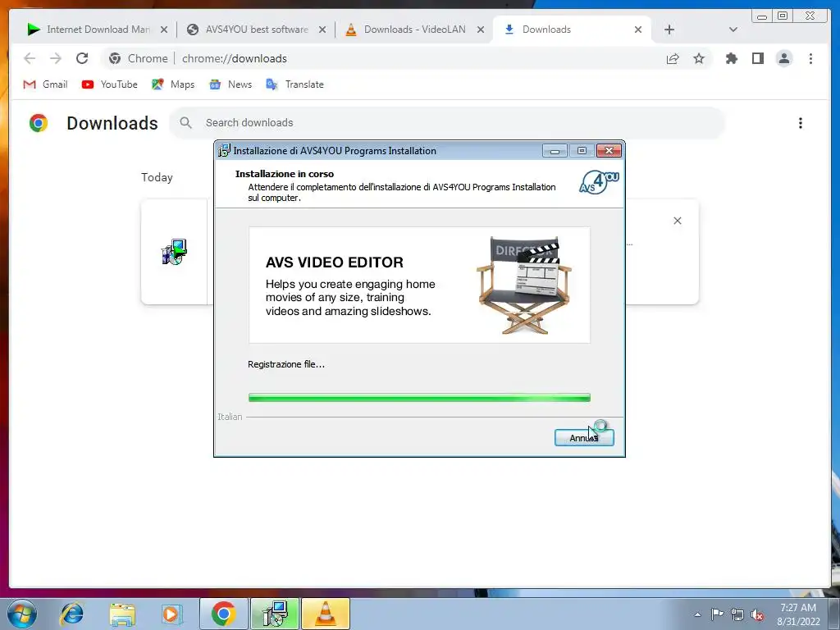840x630 pixels.
Task: Open the YouTube bookmark
Action: [110, 84]
